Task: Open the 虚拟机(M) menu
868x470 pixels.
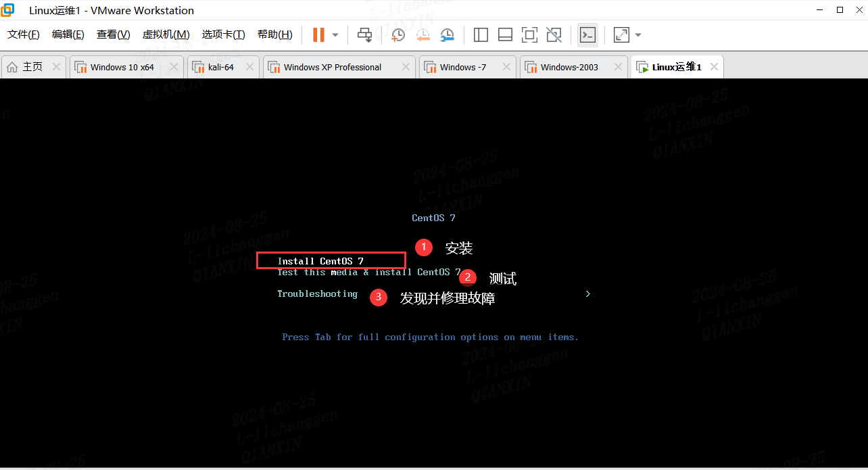Action: pos(166,34)
